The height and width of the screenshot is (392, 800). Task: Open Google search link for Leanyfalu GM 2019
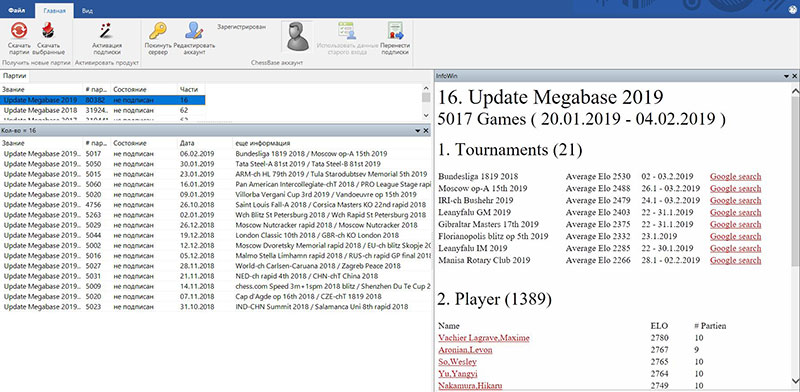[735, 212]
